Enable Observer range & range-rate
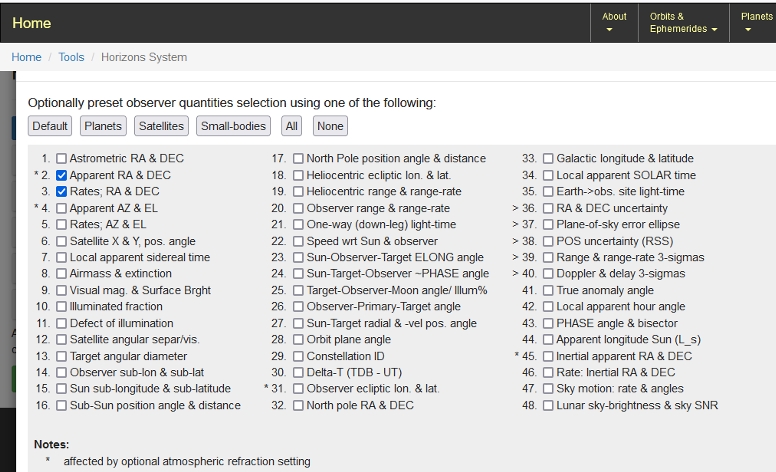 pyautogui.click(x=299, y=208)
